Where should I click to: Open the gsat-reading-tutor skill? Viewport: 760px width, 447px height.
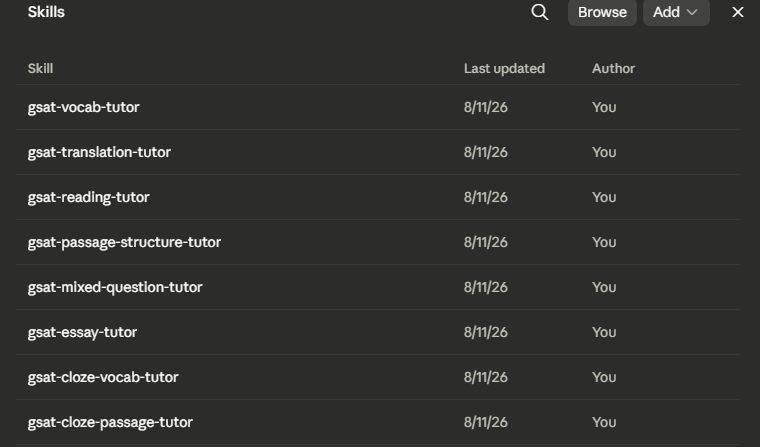click(x=378, y=197)
